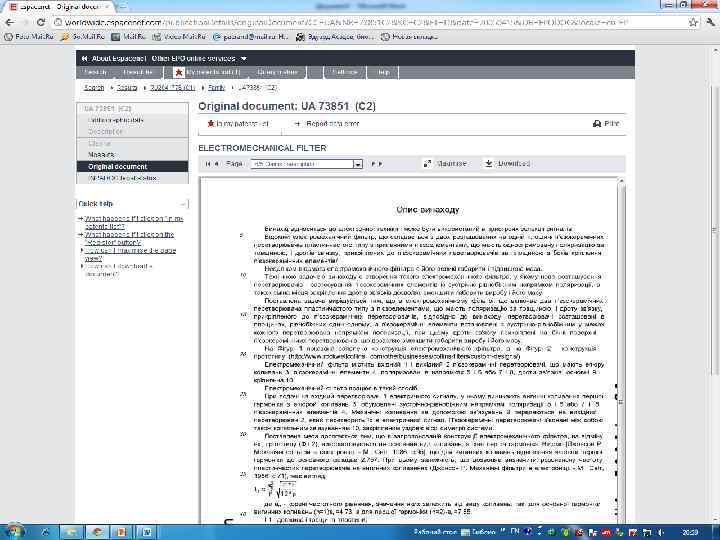Image resolution: width=720 pixels, height=540 pixels.
Task: Open the first Quick help link about my patents list
Action: pyautogui.click(x=134, y=222)
